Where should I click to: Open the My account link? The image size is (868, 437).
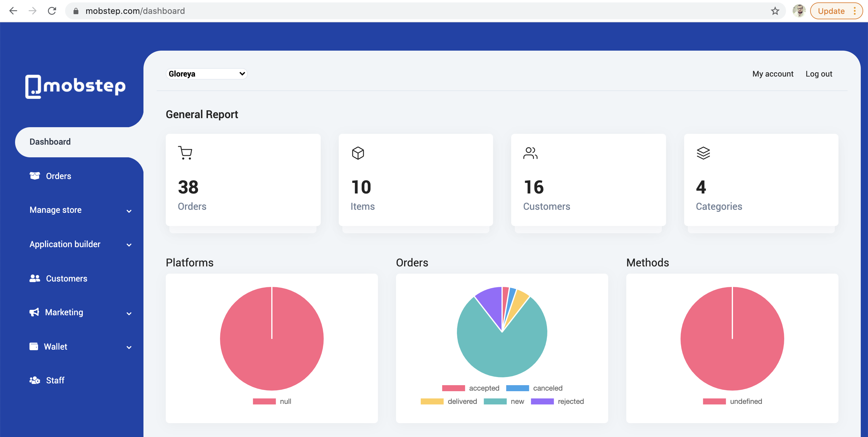pyautogui.click(x=773, y=74)
